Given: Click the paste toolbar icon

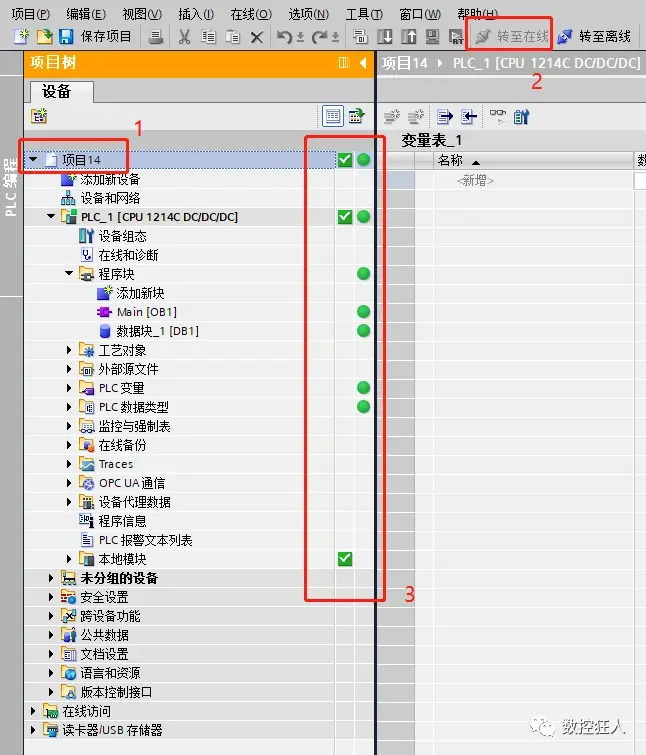Looking at the screenshot, I should click(x=233, y=37).
